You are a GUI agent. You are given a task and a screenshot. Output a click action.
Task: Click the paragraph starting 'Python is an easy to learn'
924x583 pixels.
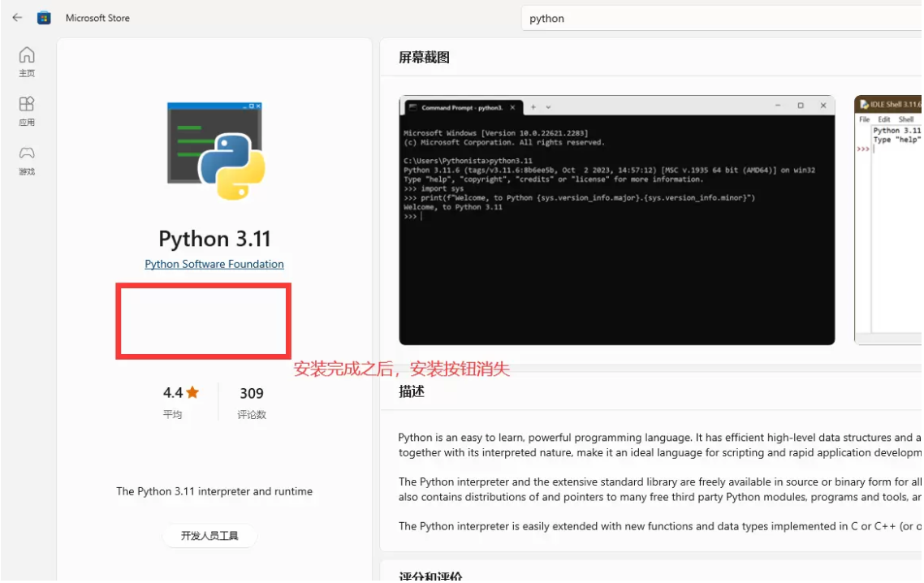coord(660,445)
